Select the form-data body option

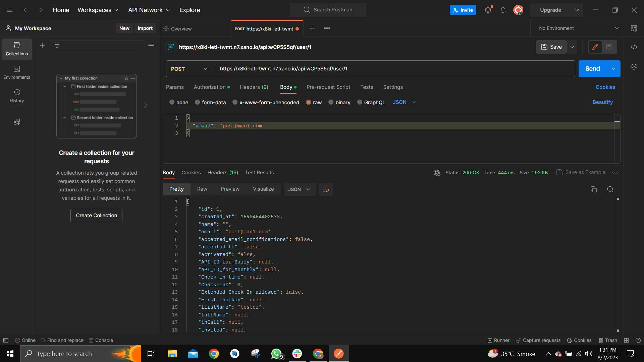210,102
